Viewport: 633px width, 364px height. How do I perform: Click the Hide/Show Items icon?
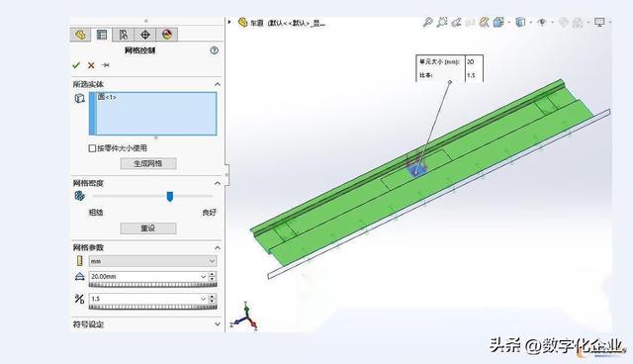(542, 22)
